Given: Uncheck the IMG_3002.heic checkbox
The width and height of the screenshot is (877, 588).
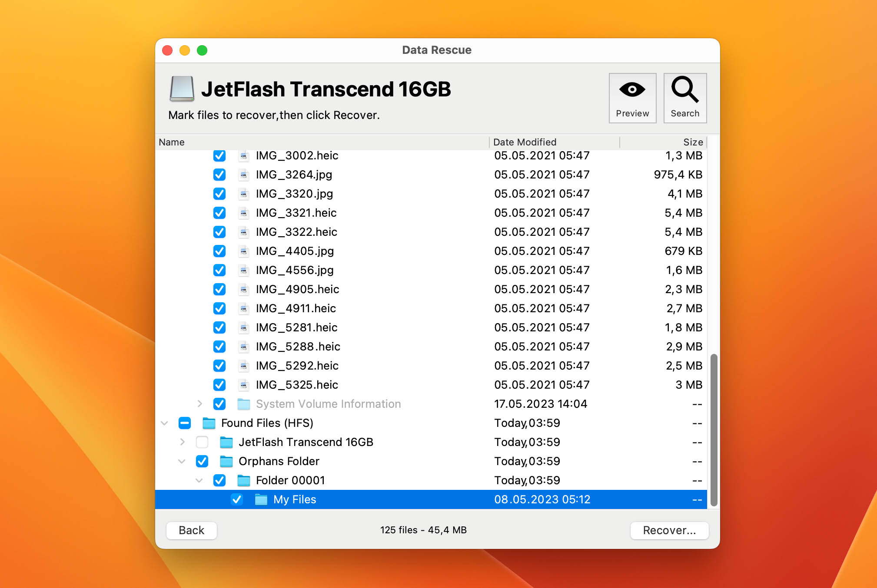Looking at the screenshot, I should click(219, 155).
